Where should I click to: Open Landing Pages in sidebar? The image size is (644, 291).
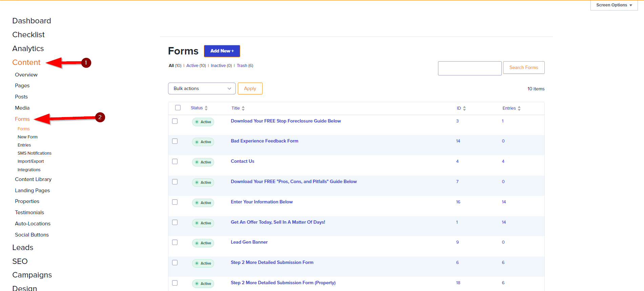(x=32, y=191)
